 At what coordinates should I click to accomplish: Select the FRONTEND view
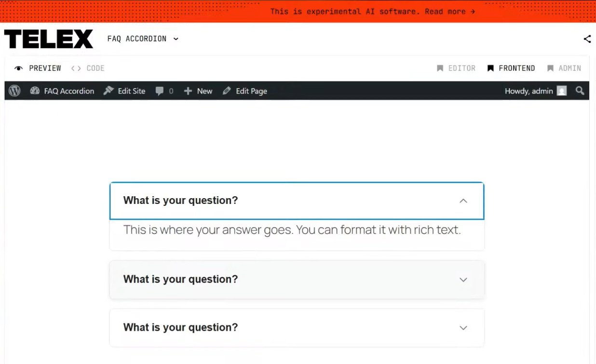pos(511,68)
